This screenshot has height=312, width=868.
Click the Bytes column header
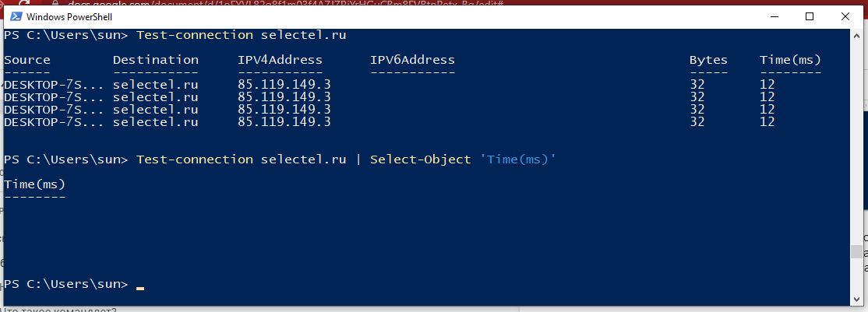tap(708, 60)
